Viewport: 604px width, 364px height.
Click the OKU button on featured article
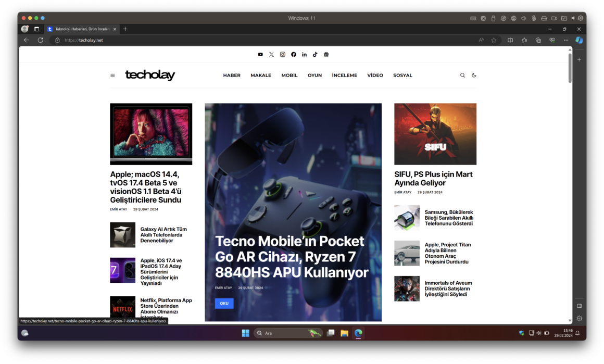click(224, 304)
